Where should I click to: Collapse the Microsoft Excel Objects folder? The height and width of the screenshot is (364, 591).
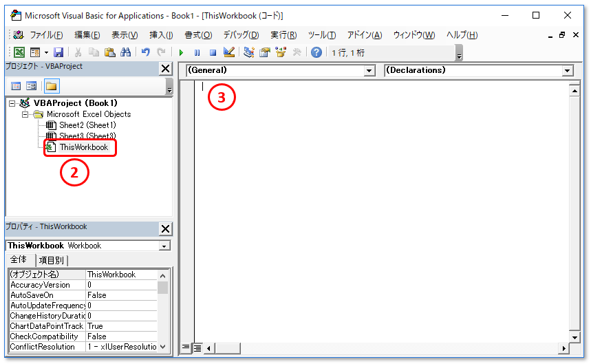coord(25,114)
